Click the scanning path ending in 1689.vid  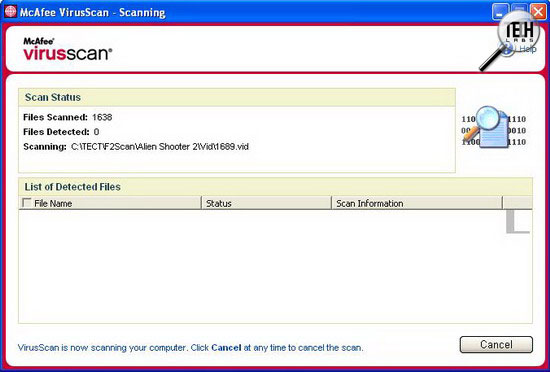pyautogui.click(x=160, y=147)
